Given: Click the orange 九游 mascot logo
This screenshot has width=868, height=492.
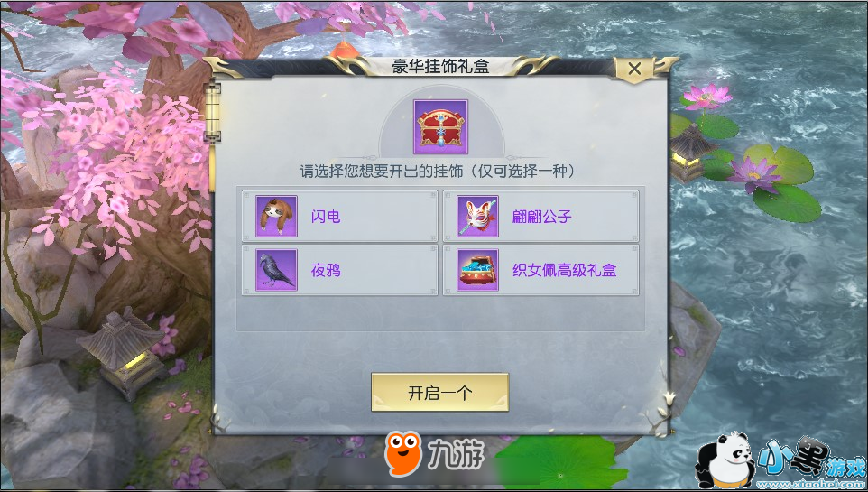Looking at the screenshot, I should point(403,454).
